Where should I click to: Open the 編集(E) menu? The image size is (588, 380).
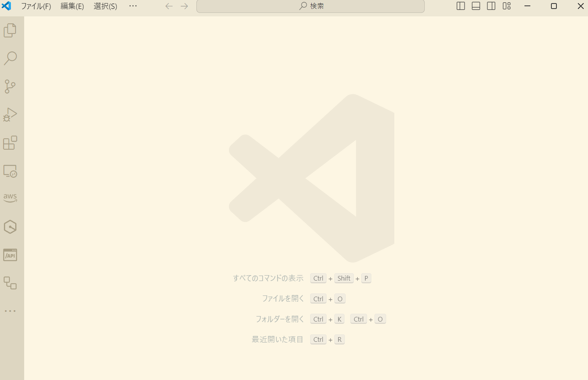(72, 6)
